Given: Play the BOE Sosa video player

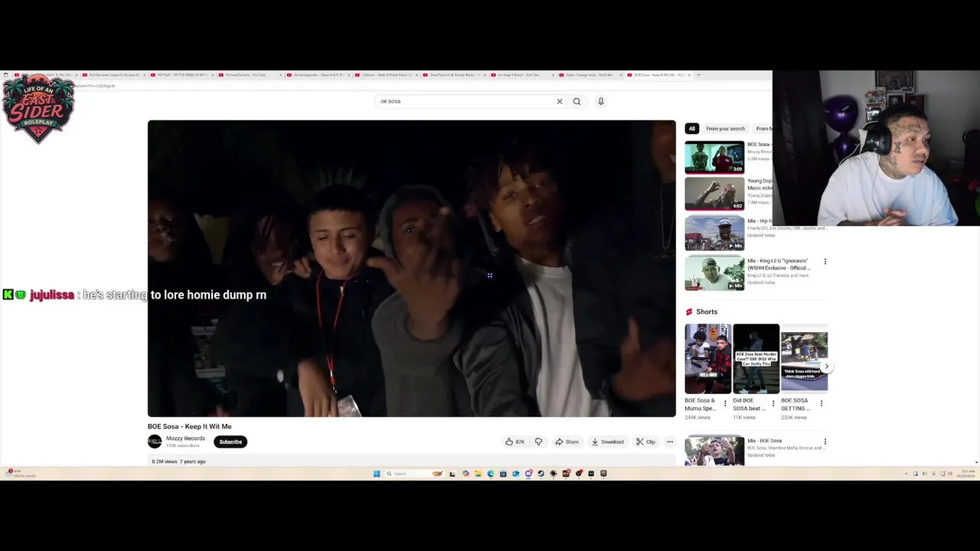Looking at the screenshot, I should (x=412, y=269).
